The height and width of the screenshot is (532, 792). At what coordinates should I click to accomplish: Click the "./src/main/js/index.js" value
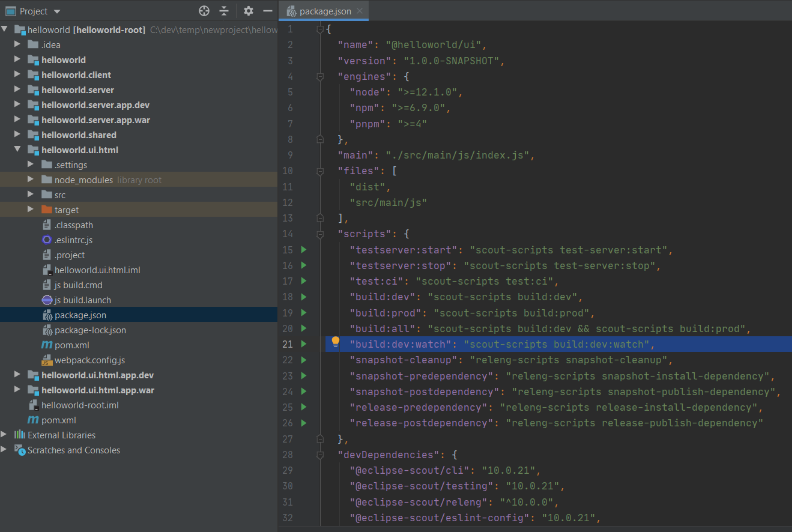[457, 155]
